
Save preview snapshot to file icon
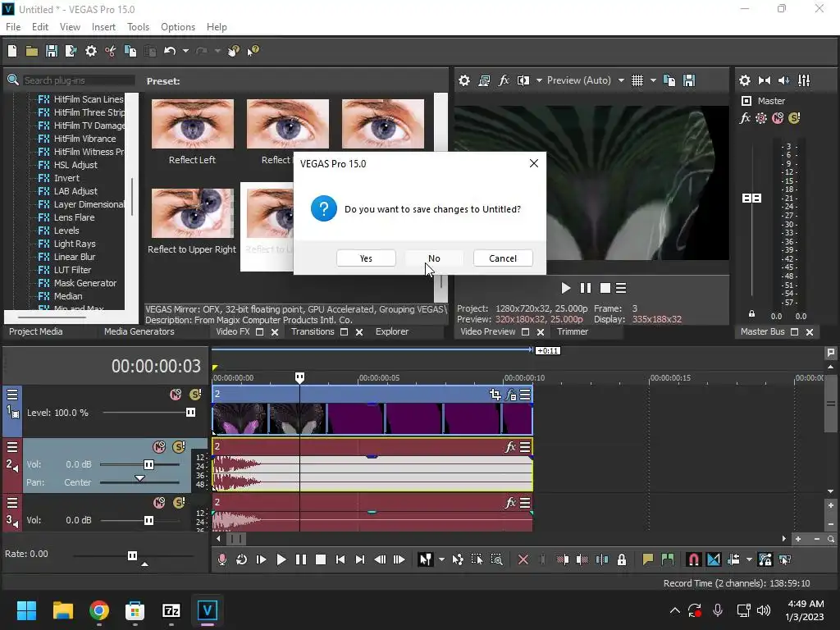click(689, 80)
